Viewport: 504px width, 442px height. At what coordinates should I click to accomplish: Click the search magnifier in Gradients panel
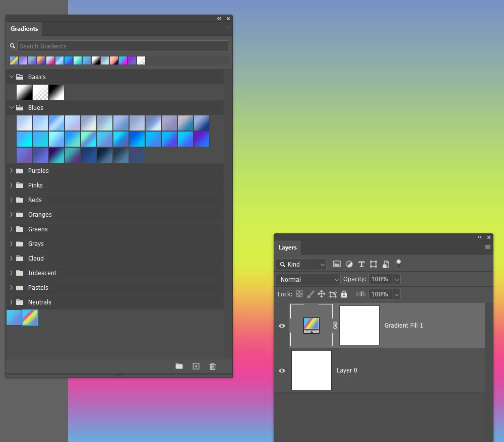[x=13, y=46]
